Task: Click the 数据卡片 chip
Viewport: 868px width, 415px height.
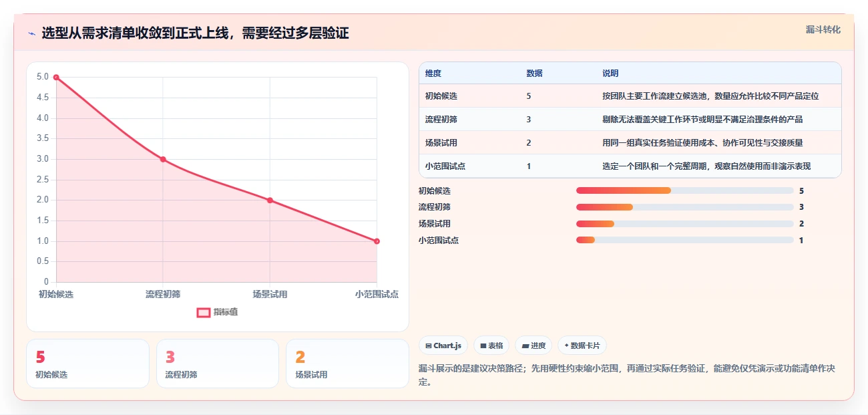Action: [x=582, y=345]
